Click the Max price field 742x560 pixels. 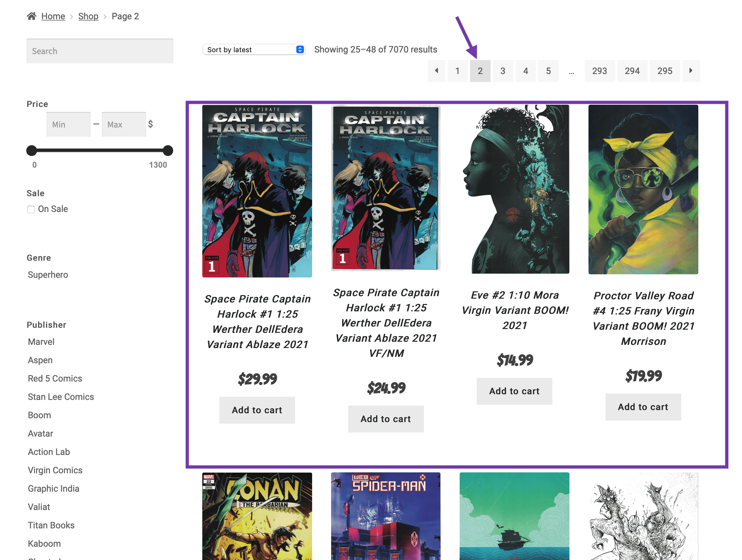click(x=124, y=124)
